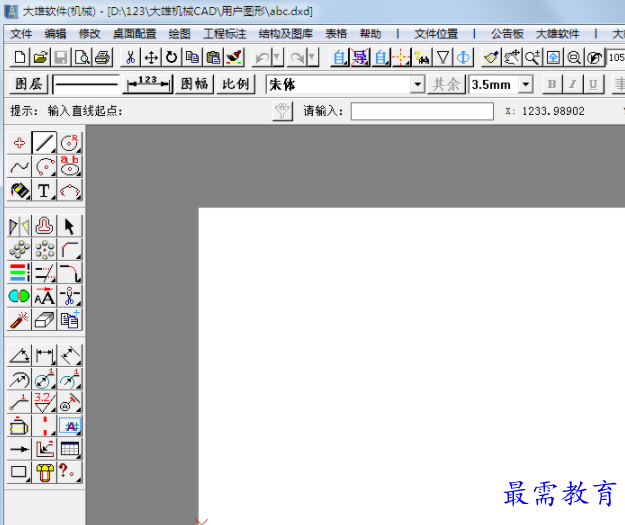Image resolution: width=625 pixels, height=525 pixels.
Task: Open the undo history dropdown arrow
Action: (x=278, y=58)
